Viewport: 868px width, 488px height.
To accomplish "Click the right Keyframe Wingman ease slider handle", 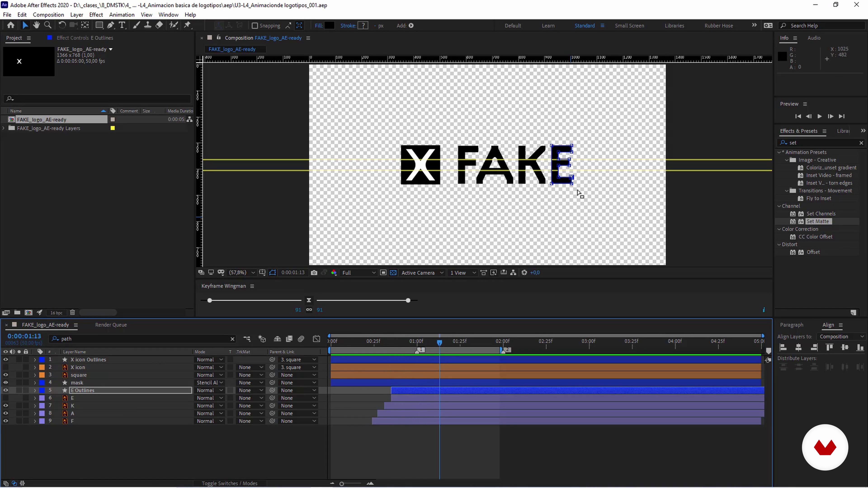I will 408,300.
